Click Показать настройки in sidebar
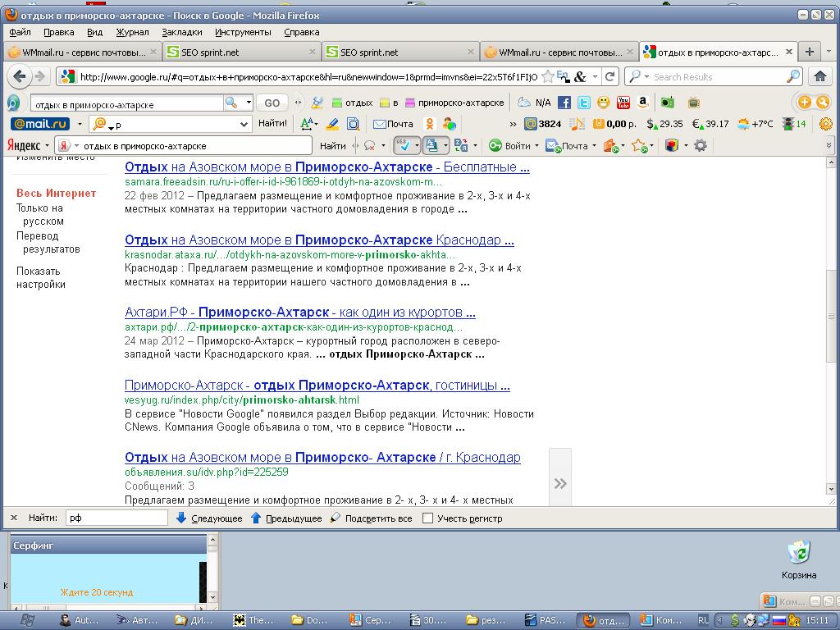This screenshot has height=630, width=840. pyautogui.click(x=41, y=277)
